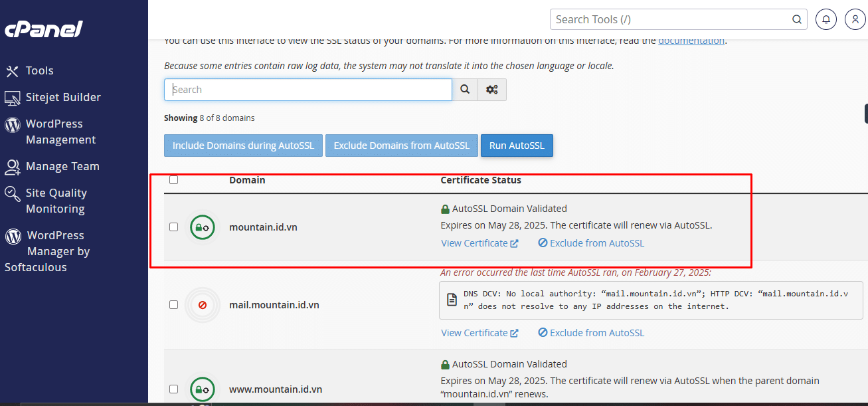Click the mail.mountain.id.vn domain name
Viewport: 868px width, 406px height.
274,305
